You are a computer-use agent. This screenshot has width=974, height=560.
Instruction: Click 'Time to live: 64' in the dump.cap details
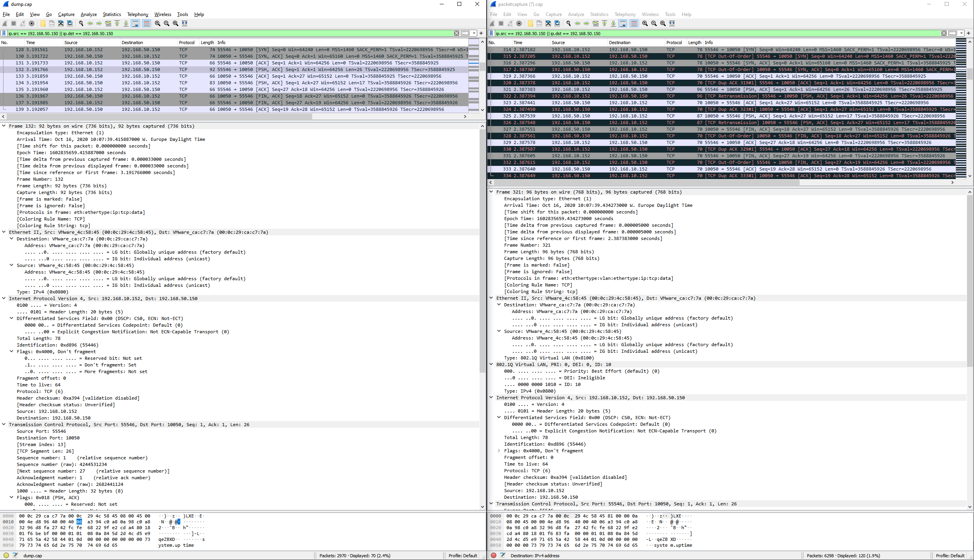click(39, 385)
